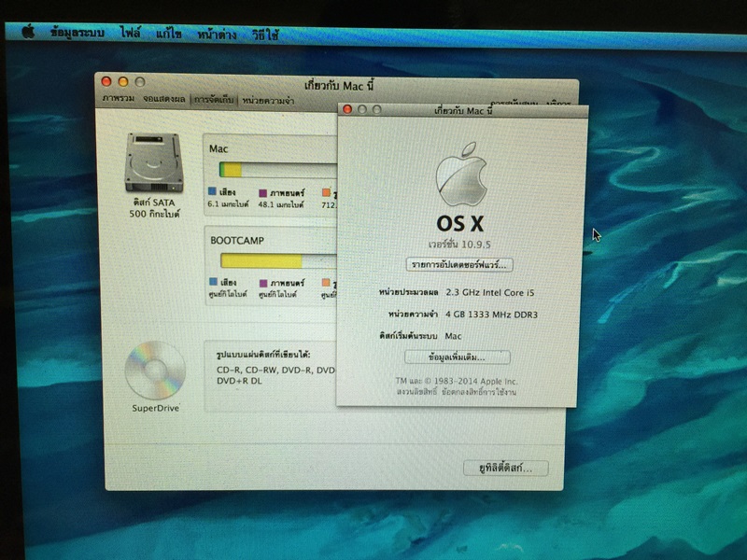
Task: Click the SATA hard disk icon
Action: point(153,162)
